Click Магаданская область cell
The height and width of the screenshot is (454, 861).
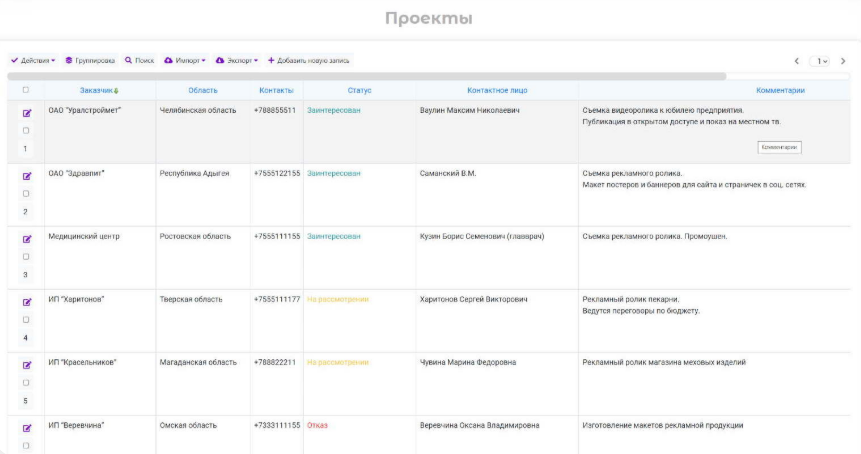click(198, 363)
